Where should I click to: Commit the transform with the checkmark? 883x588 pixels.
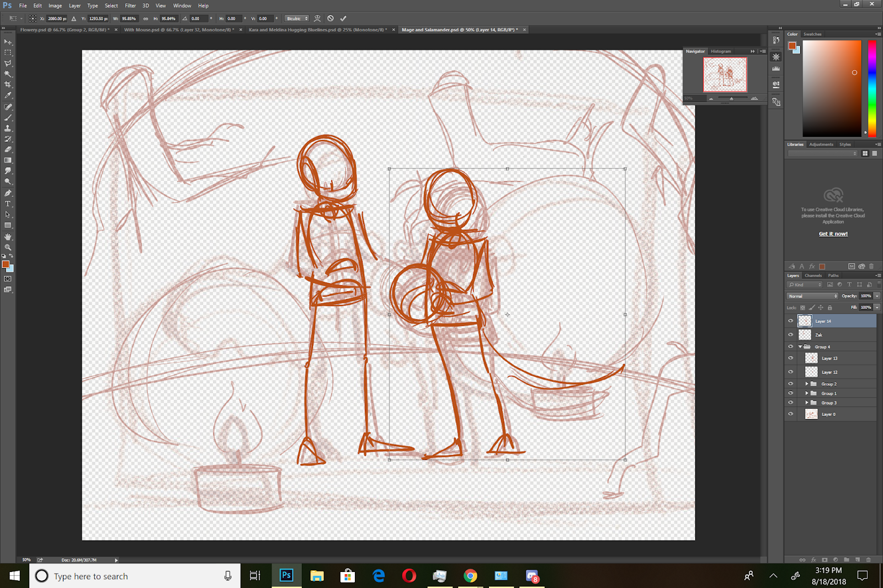(343, 18)
